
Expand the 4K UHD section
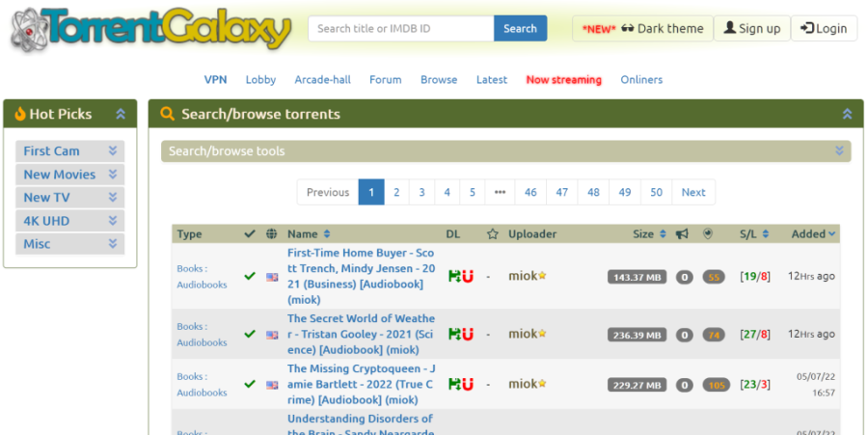pyautogui.click(x=69, y=221)
